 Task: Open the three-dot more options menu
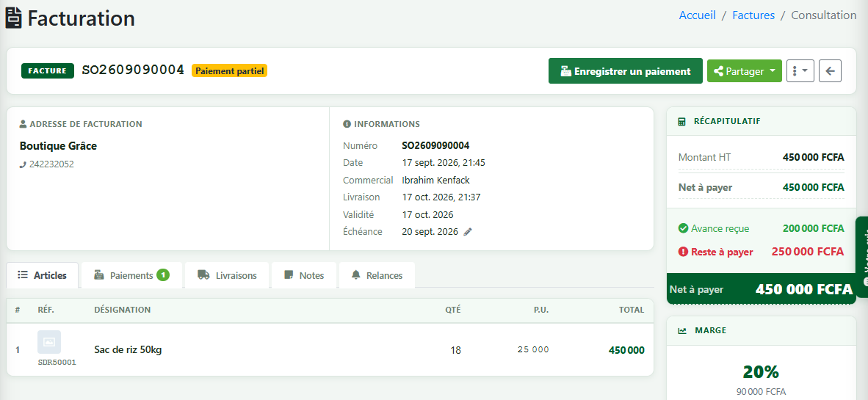coord(800,70)
